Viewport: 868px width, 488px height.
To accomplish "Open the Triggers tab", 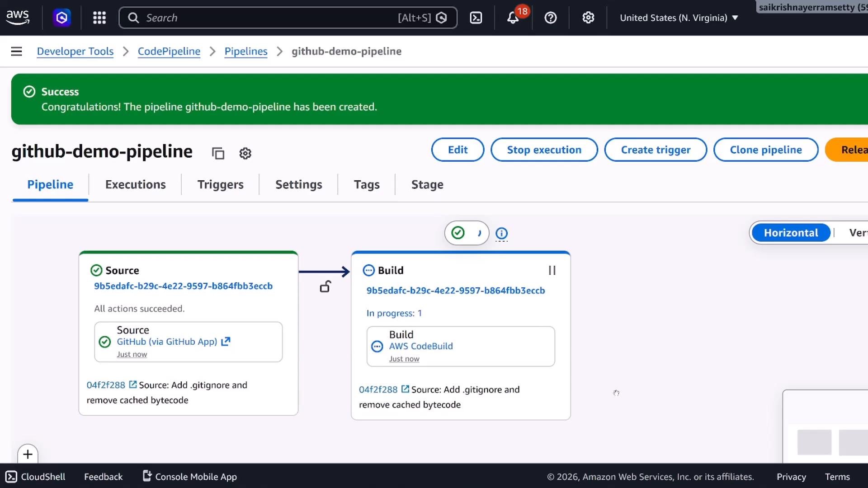I will (x=221, y=184).
